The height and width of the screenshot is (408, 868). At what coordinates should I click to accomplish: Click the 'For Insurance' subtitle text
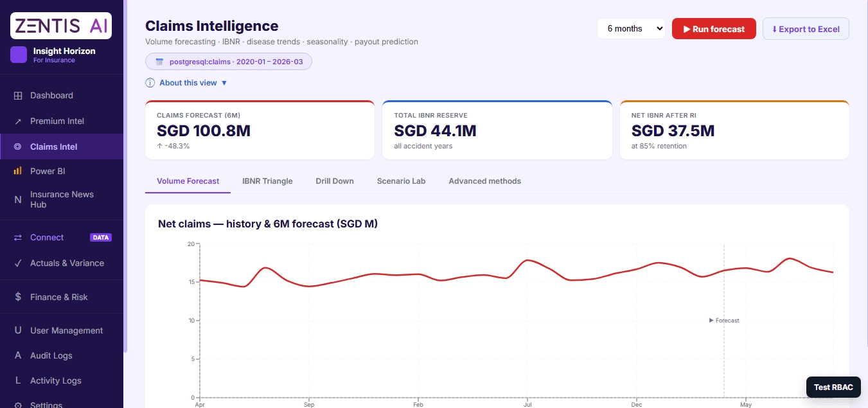coord(54,60)
